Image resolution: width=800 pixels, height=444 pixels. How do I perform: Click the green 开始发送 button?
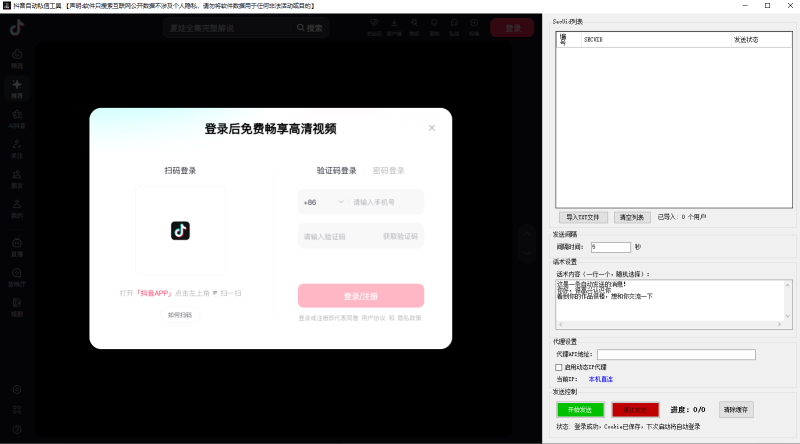[x=580, y=410]
